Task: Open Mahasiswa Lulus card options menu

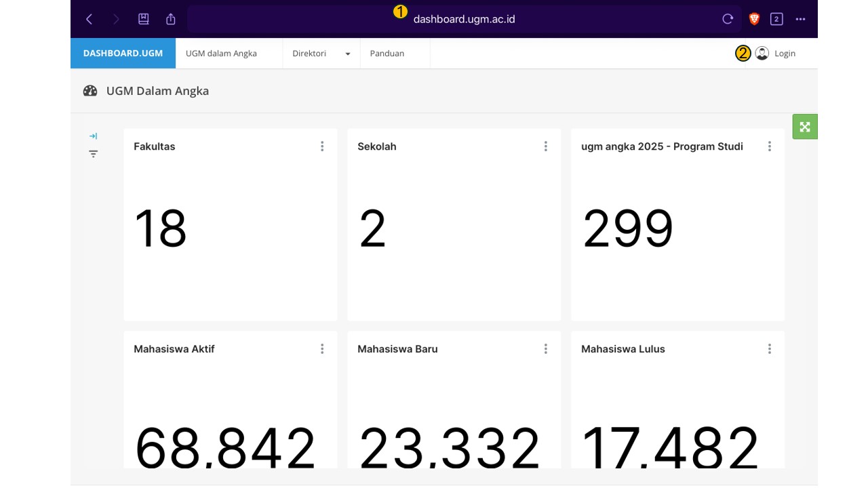Action: (770, 349)
